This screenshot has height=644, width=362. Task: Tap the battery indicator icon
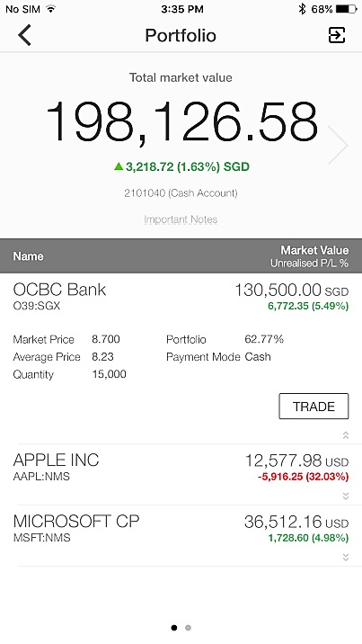pos(347,9)
